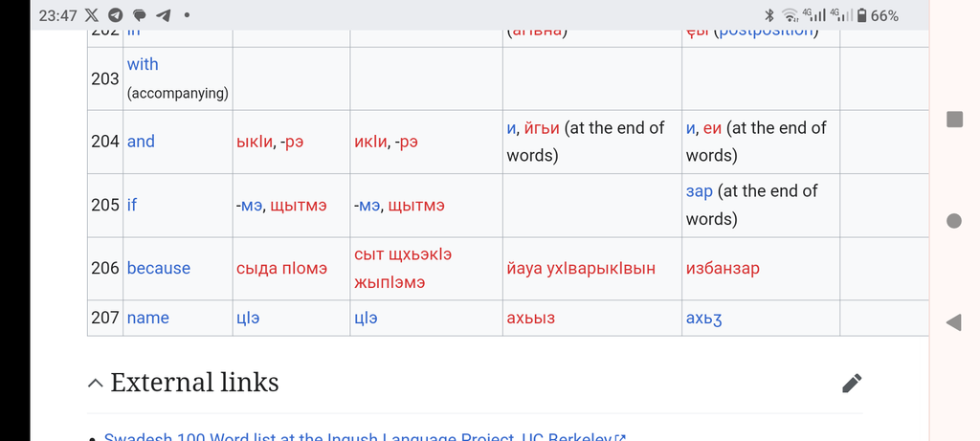The width and height of the screenshot is (980, 441).
Task: Tap the Wi-Fi status icon
Action: (791, 15)
